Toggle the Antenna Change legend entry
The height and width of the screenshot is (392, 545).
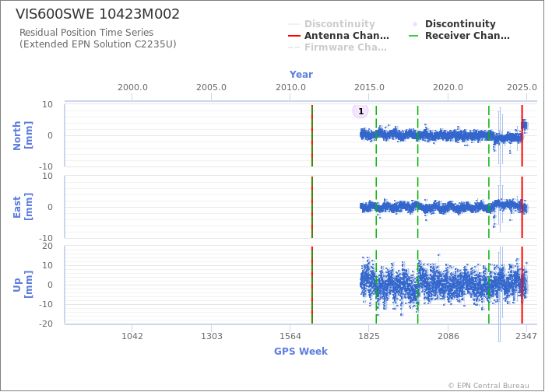pos(339,36)
